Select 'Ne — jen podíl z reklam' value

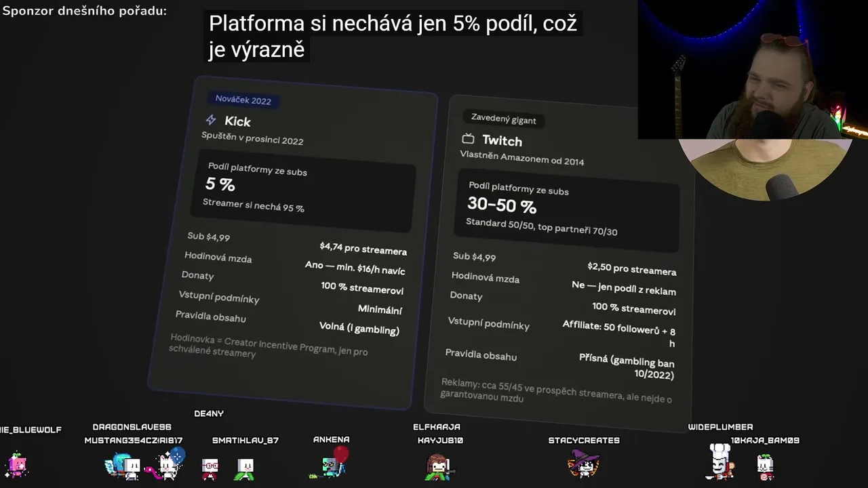point(624,288)
